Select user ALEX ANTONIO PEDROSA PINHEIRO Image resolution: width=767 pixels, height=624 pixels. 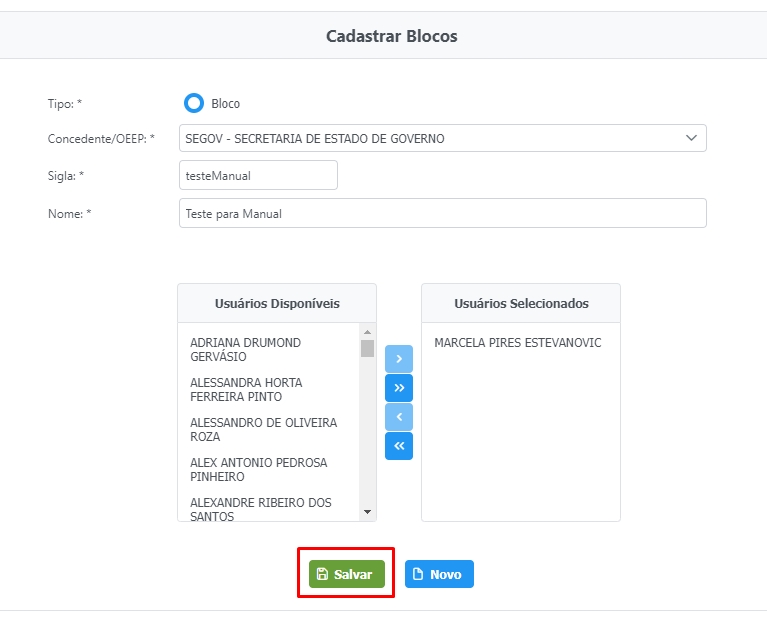tap(258, 469)
